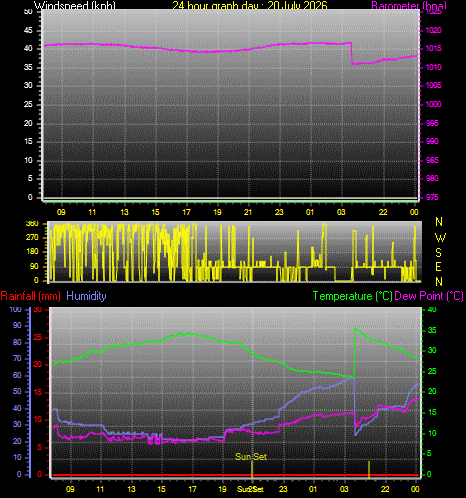The image size is (466, 498).
Task: Click the 60 value on humidity axis
Action: tap(17, 375)
